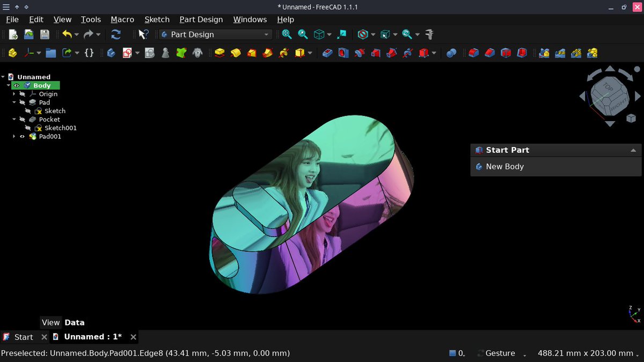Image resolution: width=644 pixels, height=362 pixels.
Task: Select the Groove tool
Action: pos(360,53)
